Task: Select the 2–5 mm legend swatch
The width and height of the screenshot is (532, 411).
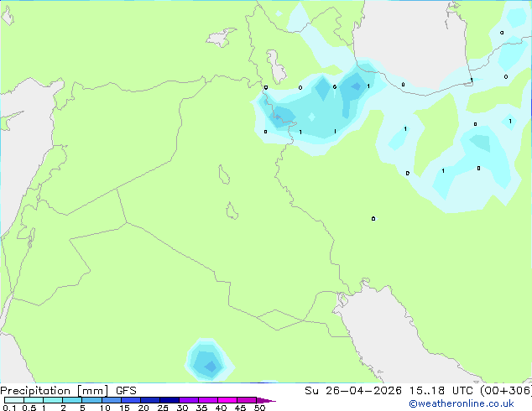Action: pyautogui.click(x=72, y=400)
